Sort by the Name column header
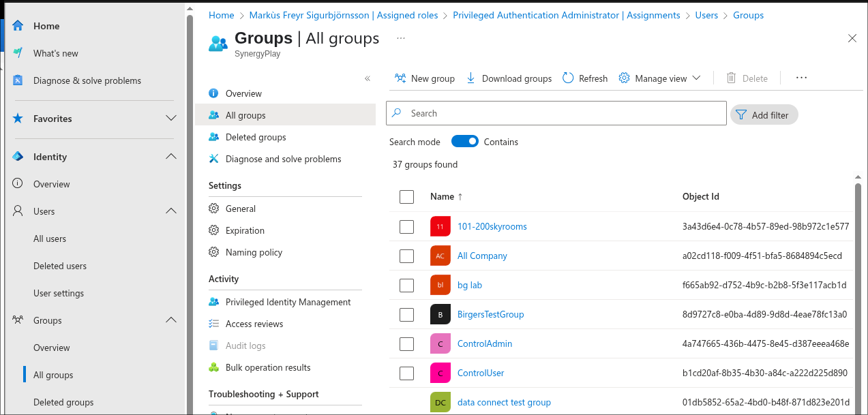The height and width of the screenshot is (415, 868). coord(447,196)
